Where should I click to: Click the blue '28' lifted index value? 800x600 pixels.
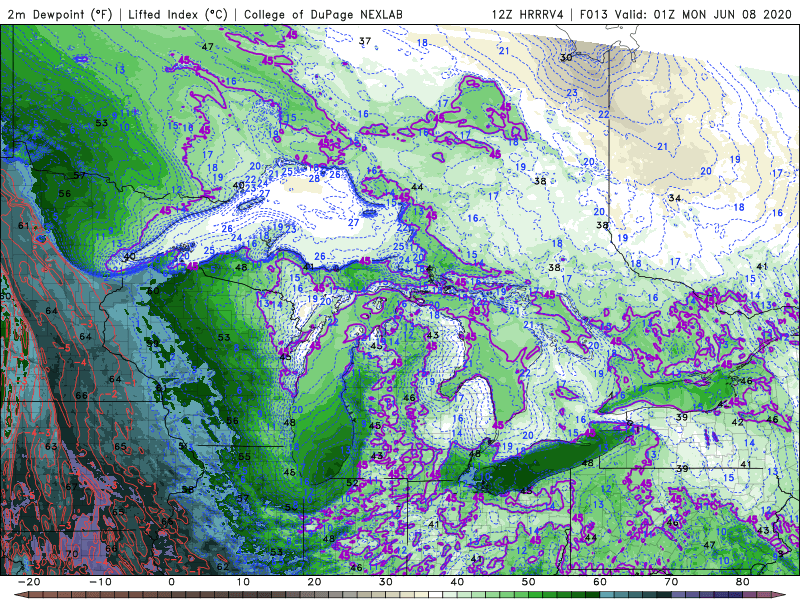click(x=314, y=178)
